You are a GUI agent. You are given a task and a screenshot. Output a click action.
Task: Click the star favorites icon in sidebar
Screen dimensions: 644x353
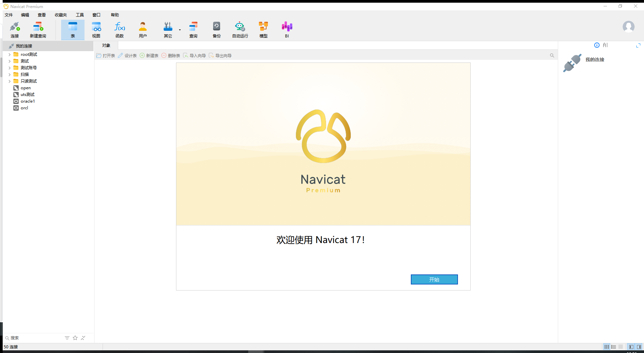pyautogui.click(x=75, y=338)
